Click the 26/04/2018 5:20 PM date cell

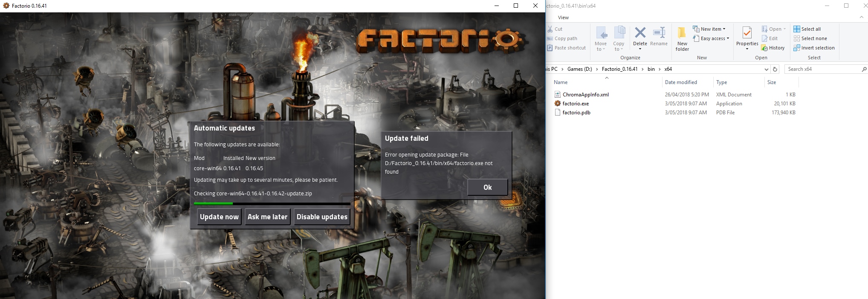coord(687,95)
